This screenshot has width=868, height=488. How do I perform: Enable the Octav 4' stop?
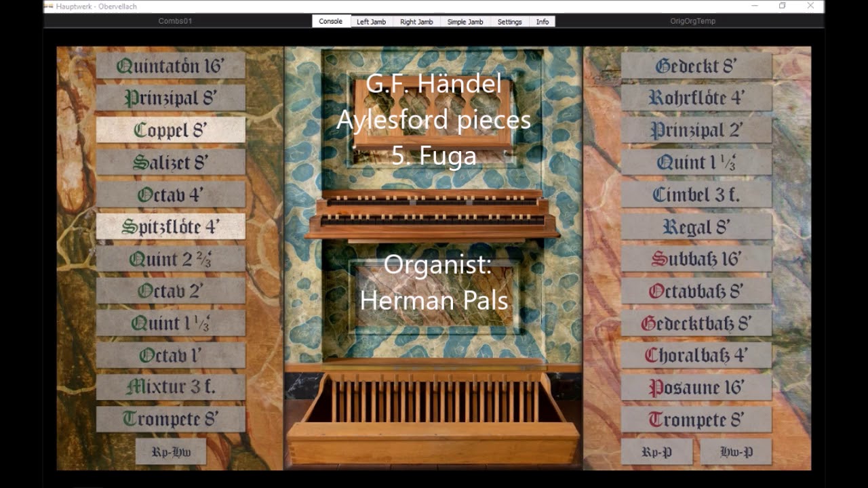pyautogui.click(x=170, y=195)
